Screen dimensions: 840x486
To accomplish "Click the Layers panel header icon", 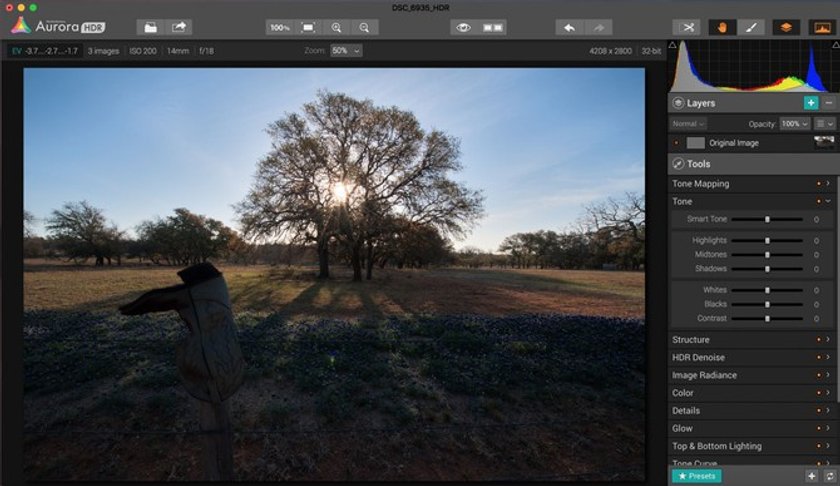I will tap(678, 103).
